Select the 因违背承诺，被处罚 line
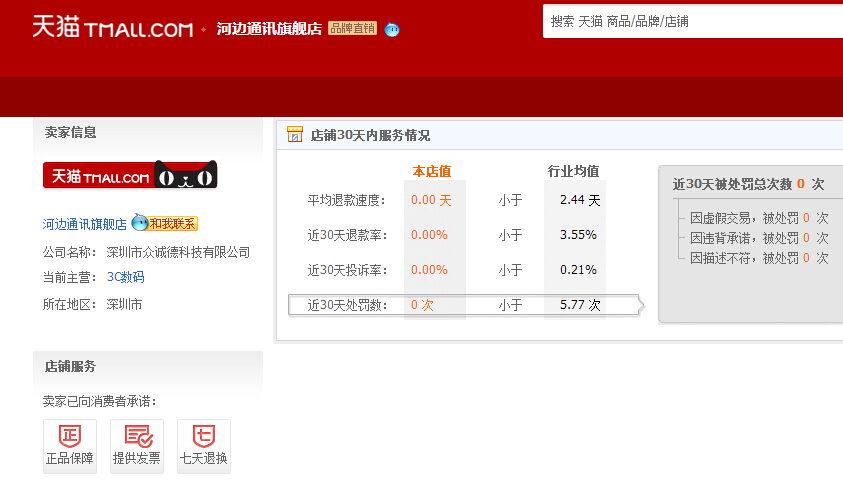Viewport: 843px width, 489px height. click(759, 238)
